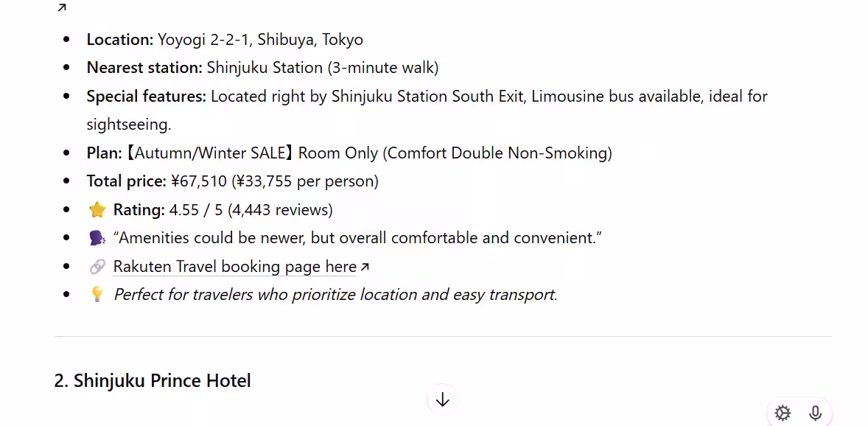Click the chain link emoji icon
This screenshot has height=426, width=868.
point(97,267)
